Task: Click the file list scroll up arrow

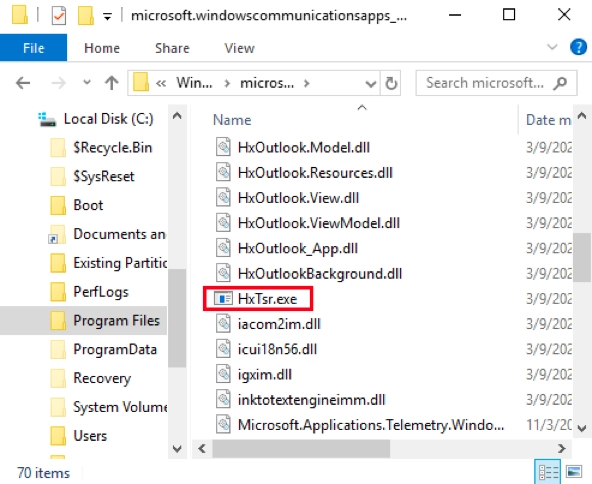Action: point(582,116)
